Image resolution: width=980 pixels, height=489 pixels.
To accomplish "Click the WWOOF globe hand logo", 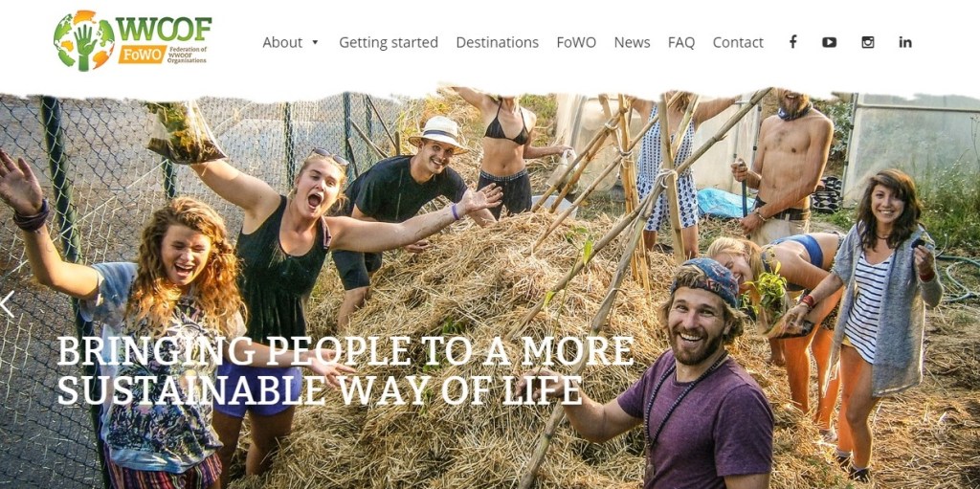I will coord(84,40).
